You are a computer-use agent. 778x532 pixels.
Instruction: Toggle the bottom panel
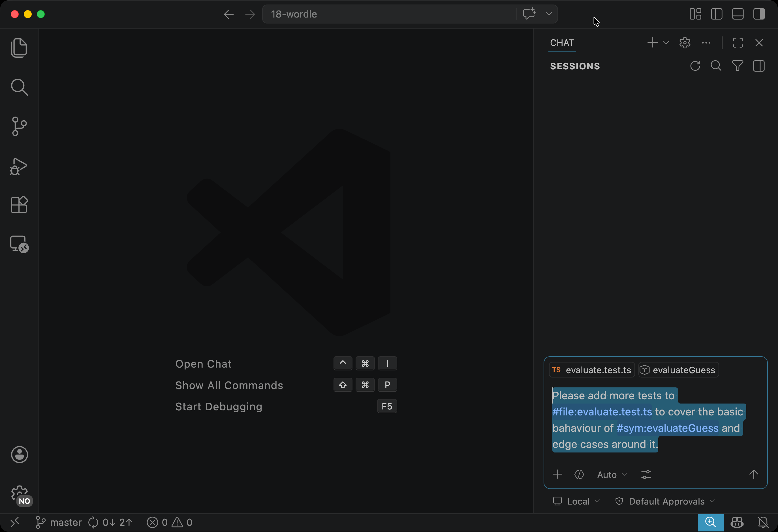click(x=738, y=14)
